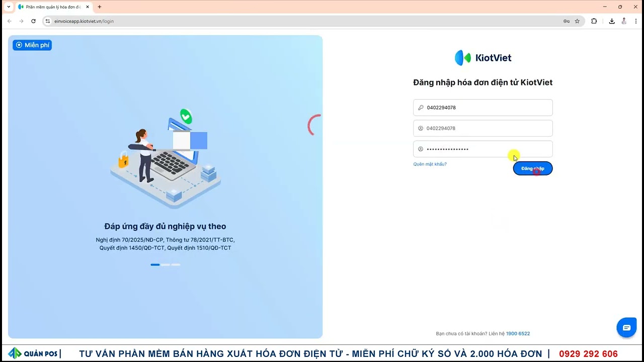644x362 pixels.
Task: Close the Phần mềm quản lý hóa đơn tab
Action: click(88, 7)
